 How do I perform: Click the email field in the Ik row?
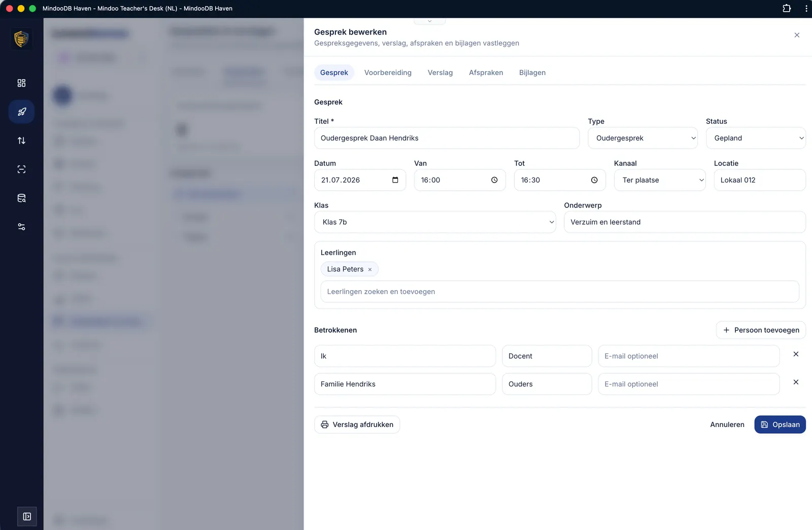point(689,356)
